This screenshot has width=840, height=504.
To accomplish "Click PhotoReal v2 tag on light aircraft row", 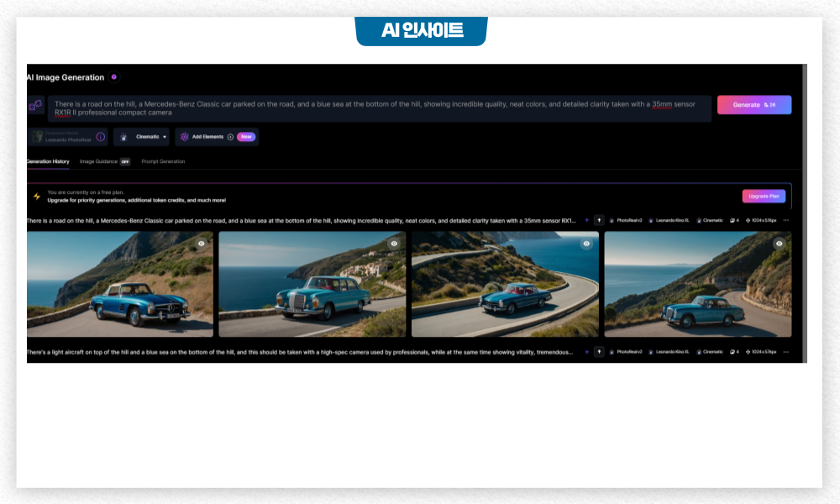I will 626,352.
